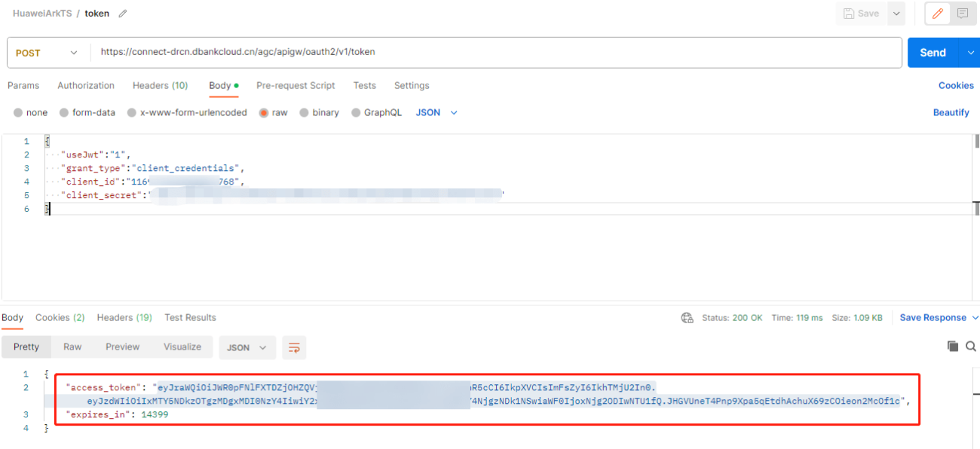Switch to the Headers (10) tab
Image resolution: width=980 pixels, height=449 pixels.
point(160,85)
